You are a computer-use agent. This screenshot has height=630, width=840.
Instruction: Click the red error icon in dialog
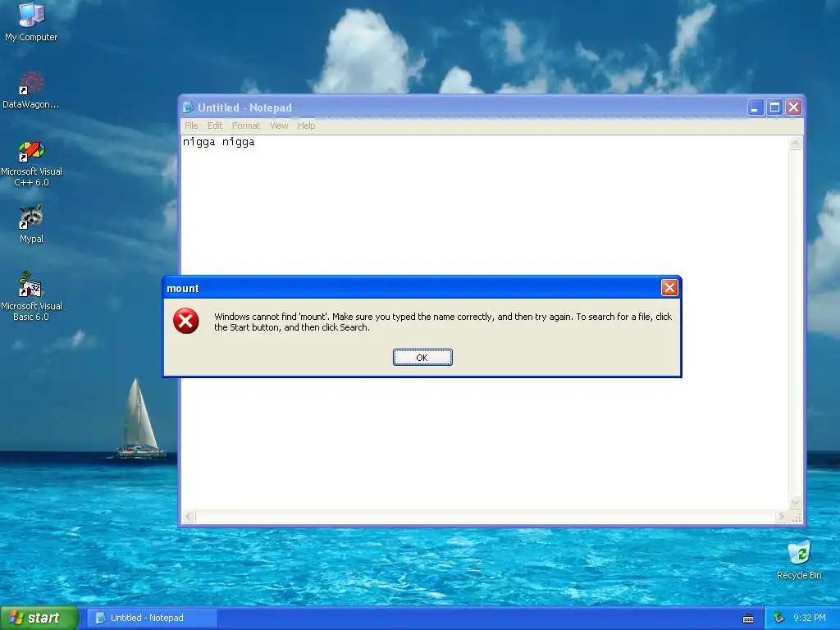[x=186, y=321]
